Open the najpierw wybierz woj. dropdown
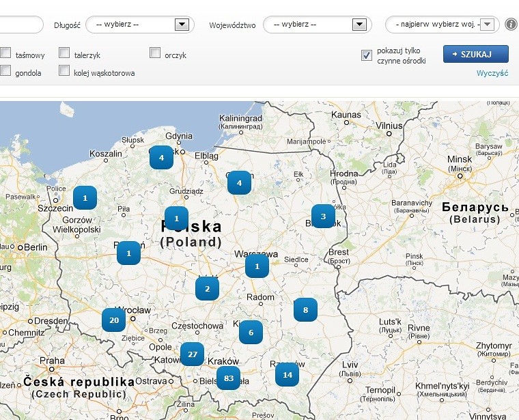The width and height of the screenshot is (519, 420). click(440, 25)
